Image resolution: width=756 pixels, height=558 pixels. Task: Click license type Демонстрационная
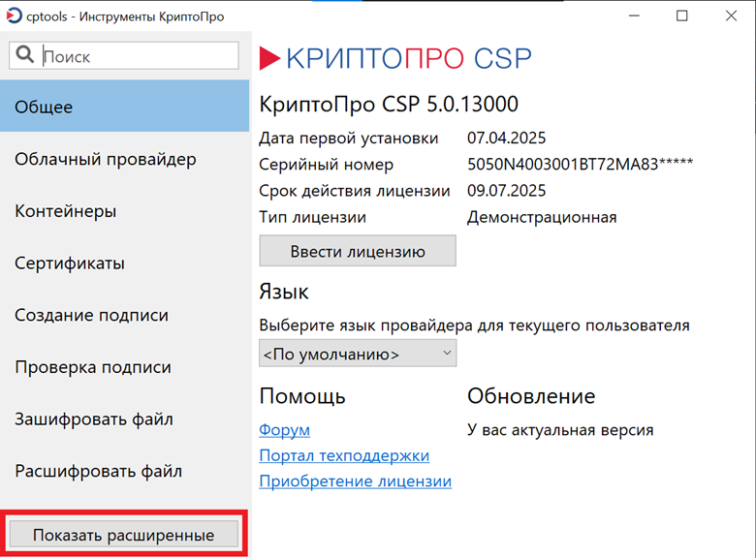tap(542, 217)
